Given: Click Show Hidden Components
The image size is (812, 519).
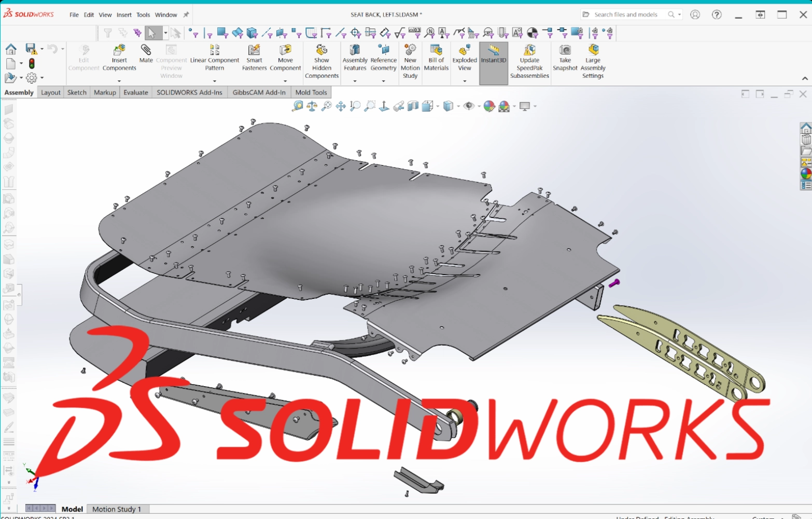Looking at the screenshot, I should 321,61.
